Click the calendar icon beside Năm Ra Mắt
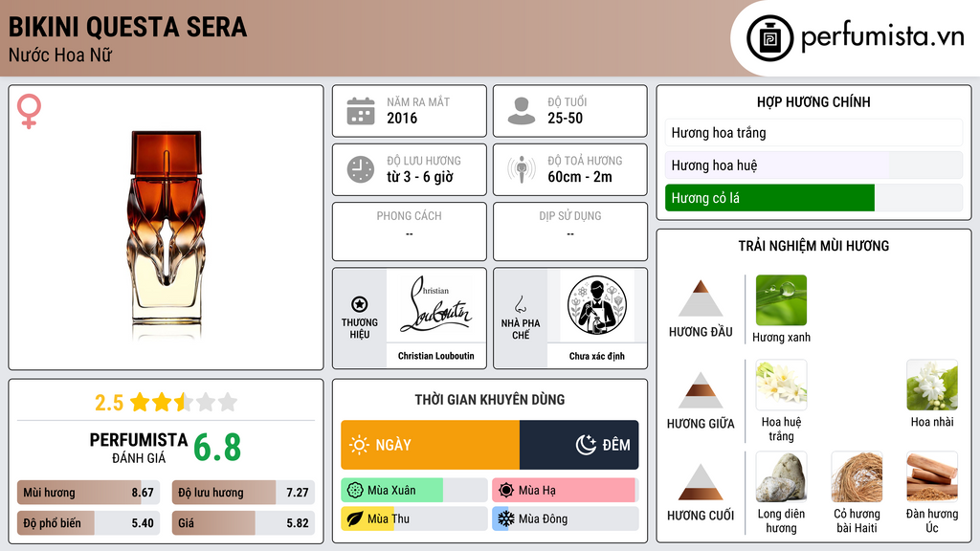 click(x=361, y=111)
